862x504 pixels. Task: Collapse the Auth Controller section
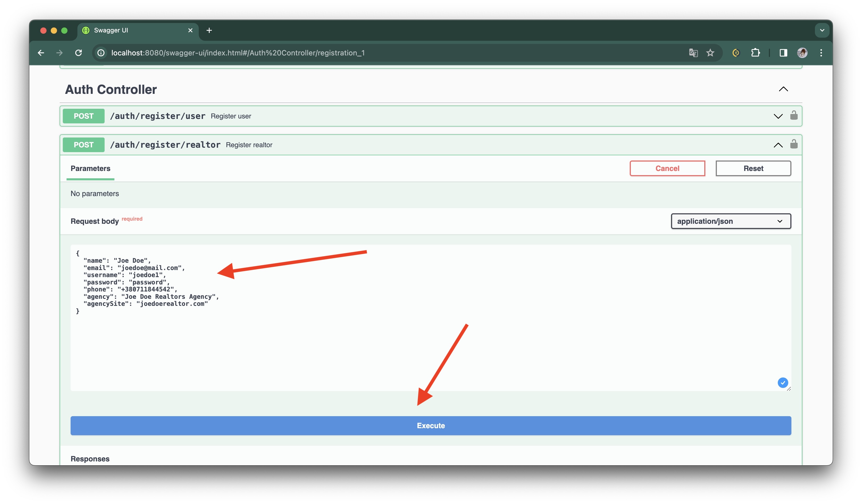pyautogui.click(x=783, y=89)
